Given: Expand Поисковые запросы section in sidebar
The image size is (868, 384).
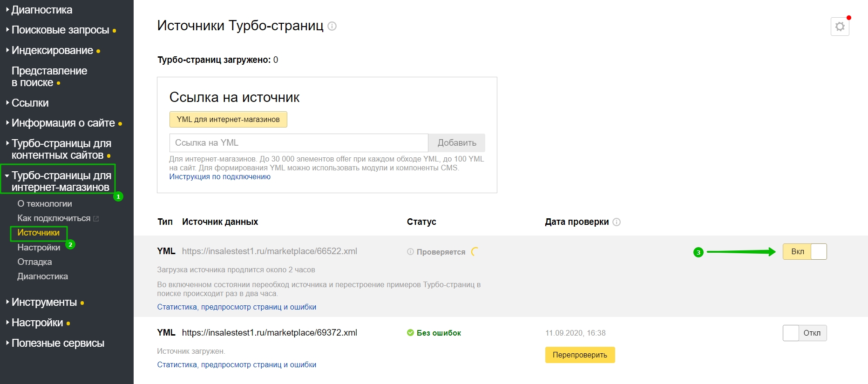Looking at the screenshot, I should 60,30.
